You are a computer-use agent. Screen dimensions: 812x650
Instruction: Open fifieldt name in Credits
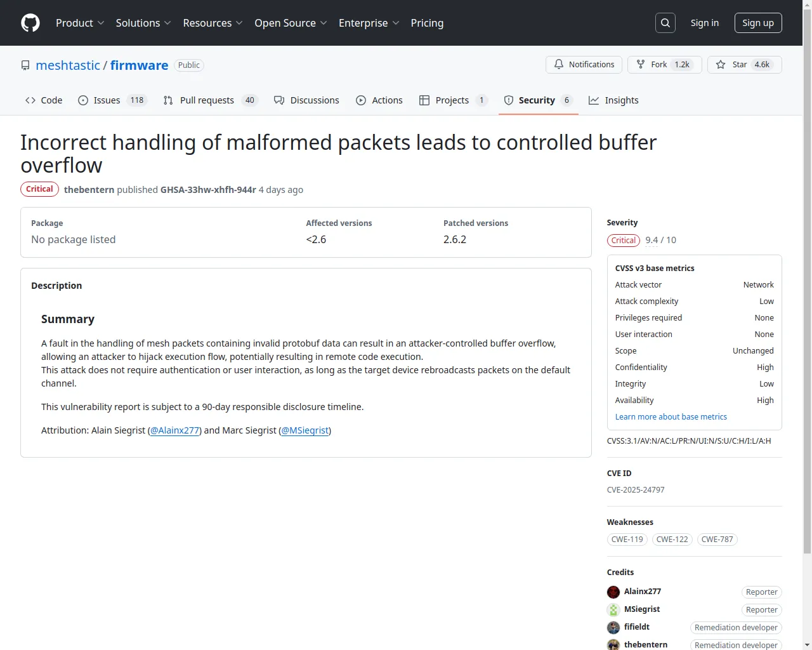pyautogui.click(x=637, y=627)
